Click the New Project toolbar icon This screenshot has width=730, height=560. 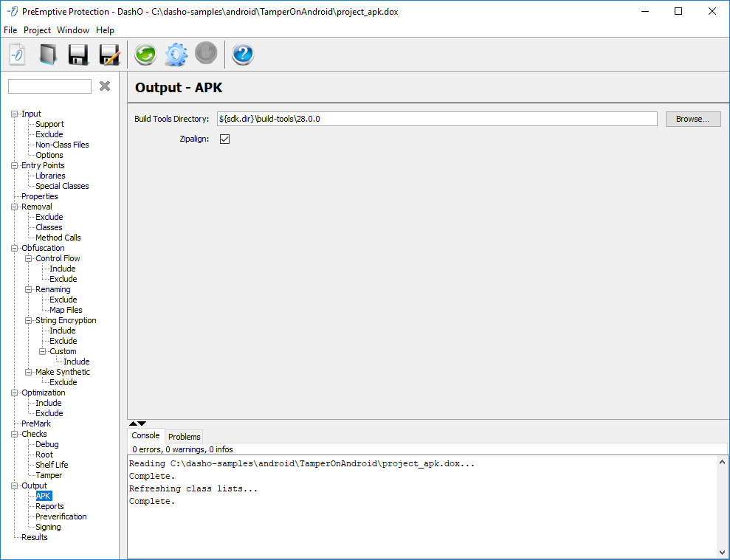click(18, 55)
